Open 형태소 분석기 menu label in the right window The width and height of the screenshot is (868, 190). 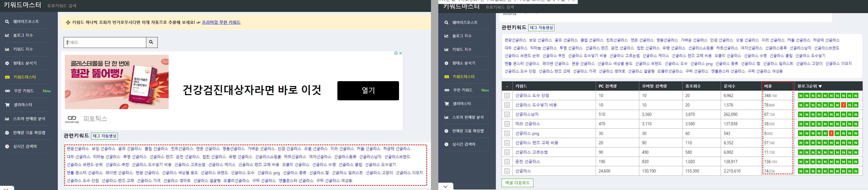pyautogui.click(x=464, y=63)
